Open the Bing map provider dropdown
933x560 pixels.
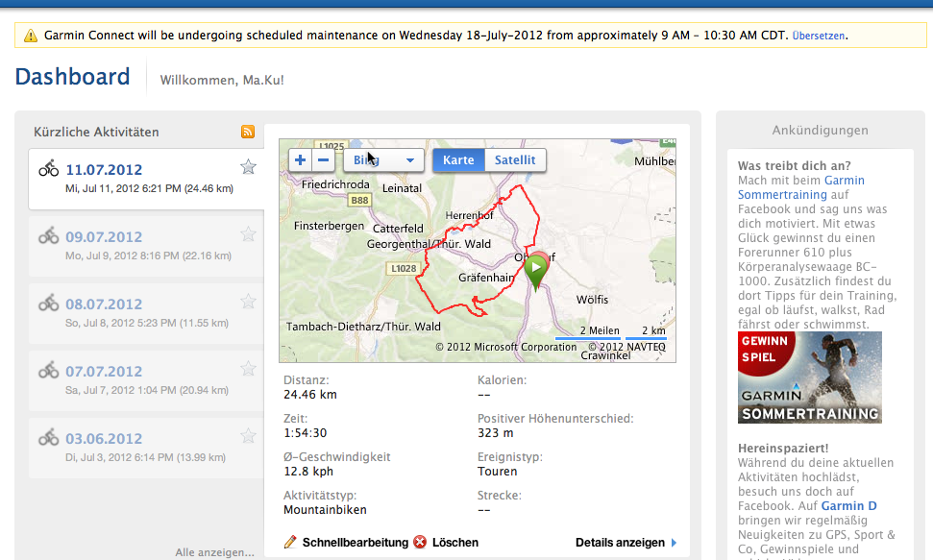tap(384, 160)
